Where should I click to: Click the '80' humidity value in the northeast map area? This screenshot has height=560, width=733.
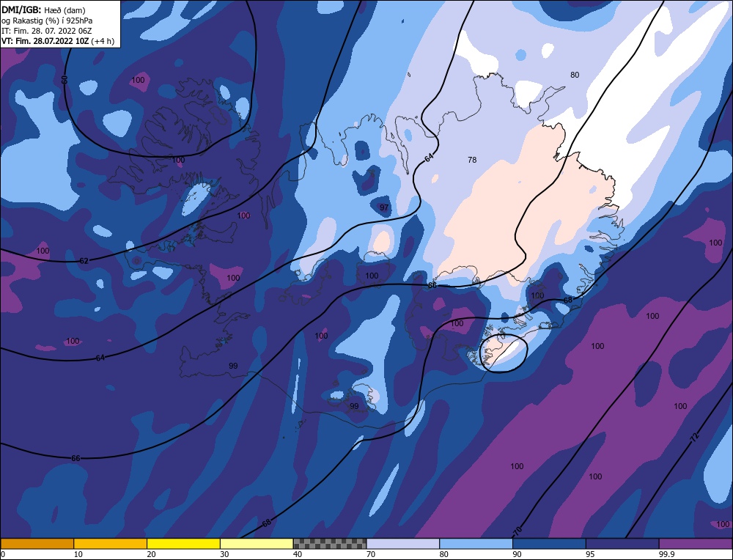pyautogui.click(x=575, y=75)
